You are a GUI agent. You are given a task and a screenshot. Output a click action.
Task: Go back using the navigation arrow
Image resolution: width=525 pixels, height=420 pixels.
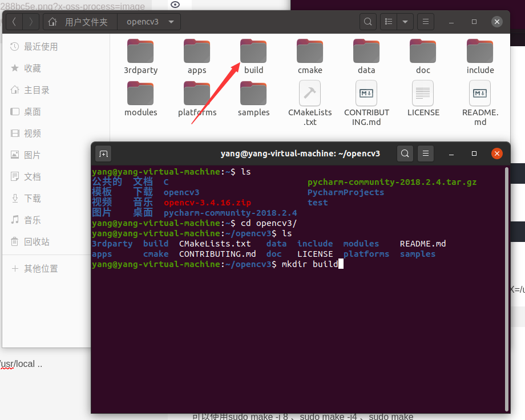[x=13, y=21]
